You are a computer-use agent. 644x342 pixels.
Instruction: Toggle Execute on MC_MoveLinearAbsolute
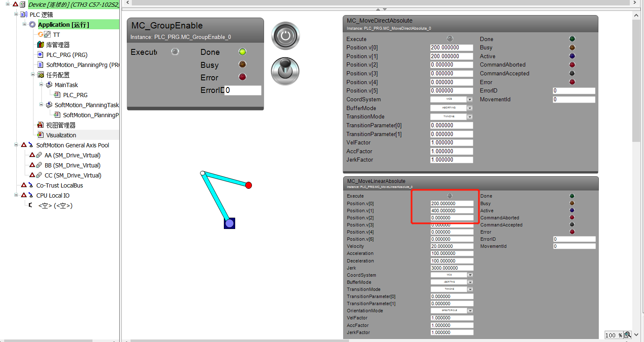[x=450, y=195]
